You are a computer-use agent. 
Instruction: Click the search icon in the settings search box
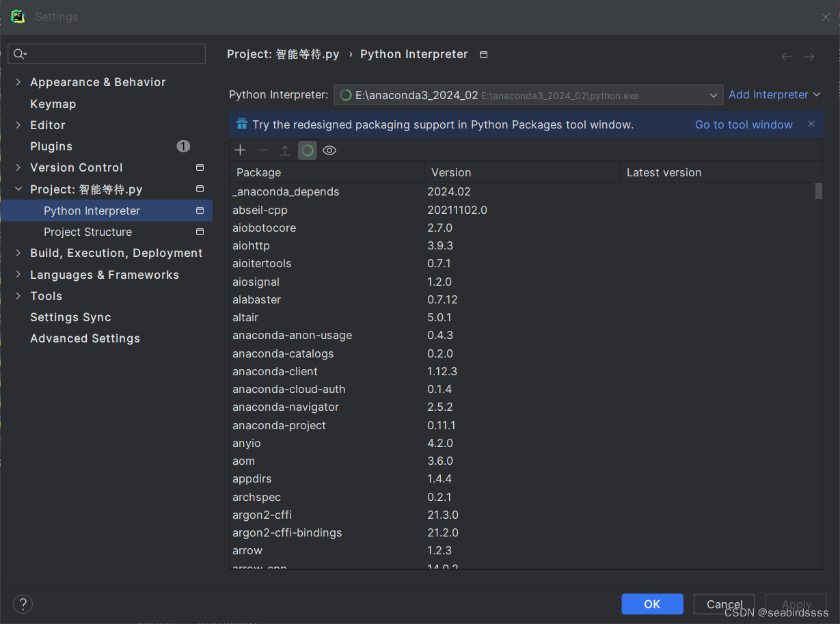click(20, 54)
